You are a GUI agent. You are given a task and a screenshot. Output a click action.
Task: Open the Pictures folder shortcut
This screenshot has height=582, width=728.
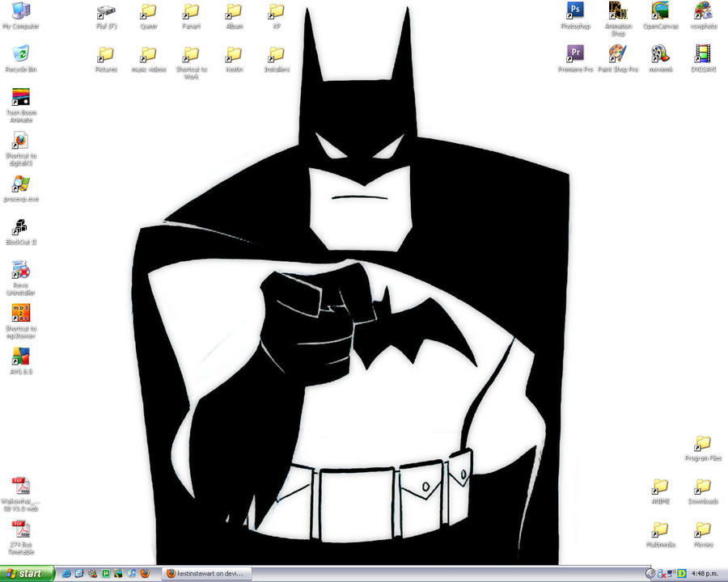pyautogui.click(x=106, y=59)
